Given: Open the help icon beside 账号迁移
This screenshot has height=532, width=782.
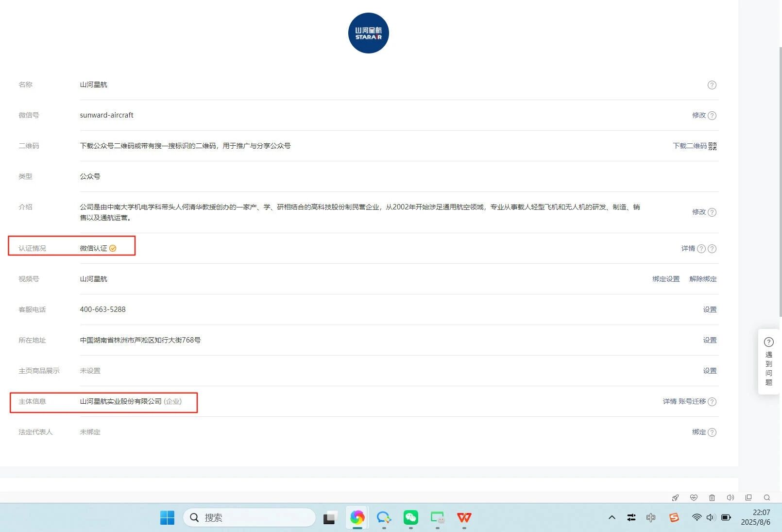Looking at the screenshot, I should click(712, 402).
